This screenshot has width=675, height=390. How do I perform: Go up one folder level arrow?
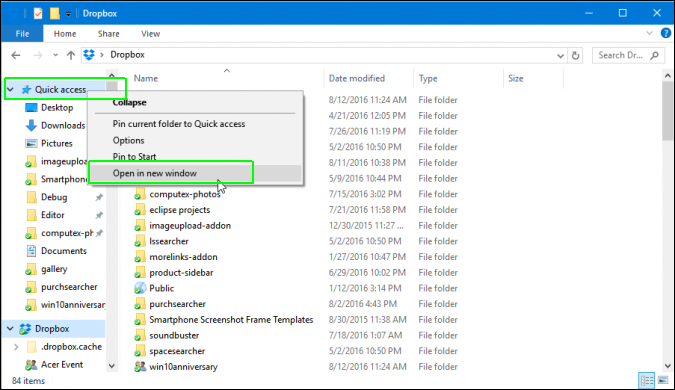click(x=71, y=55)
